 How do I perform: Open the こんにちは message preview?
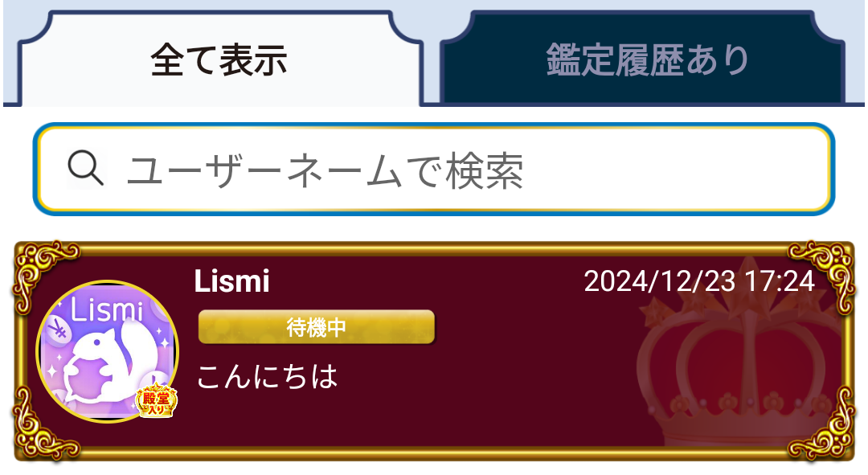tap(268, 376)
